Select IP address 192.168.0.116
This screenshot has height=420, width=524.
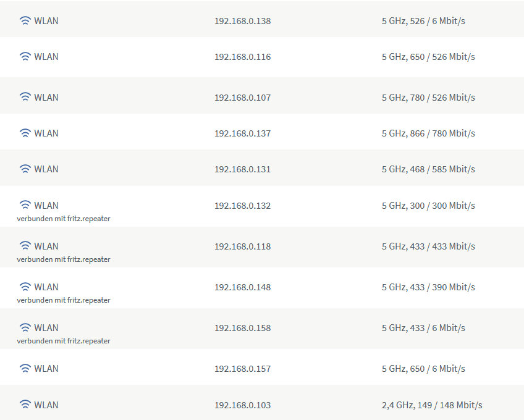pyautogui.click(x=242, y=57)
